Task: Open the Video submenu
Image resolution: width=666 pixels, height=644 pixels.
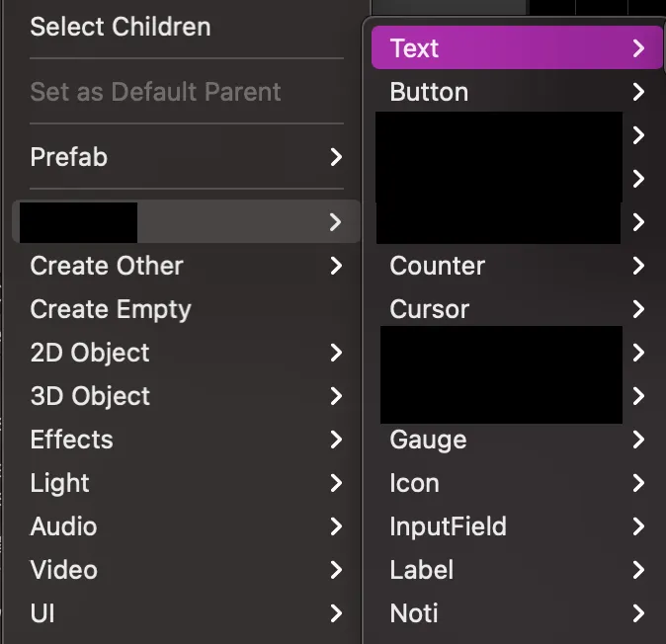Action: pos(64,570)
